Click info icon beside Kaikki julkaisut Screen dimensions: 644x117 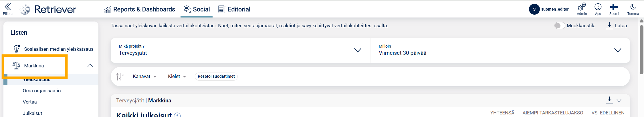click(x=177, y=115)
